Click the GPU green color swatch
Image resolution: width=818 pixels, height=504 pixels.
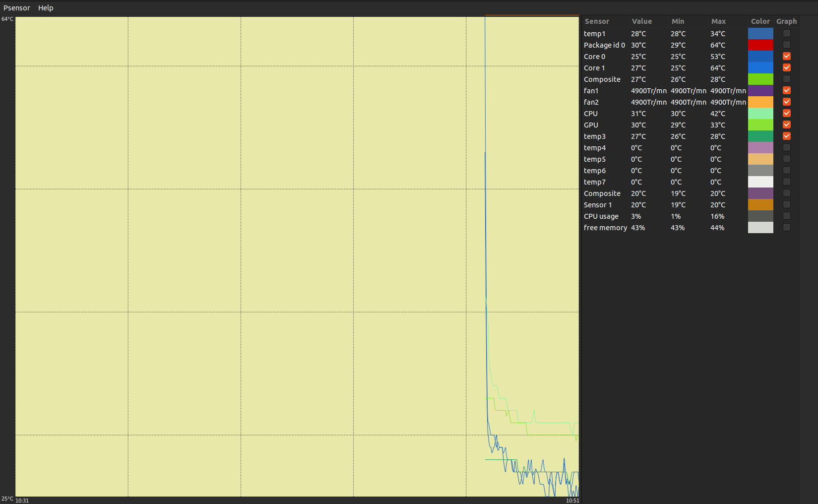(760, 125)
